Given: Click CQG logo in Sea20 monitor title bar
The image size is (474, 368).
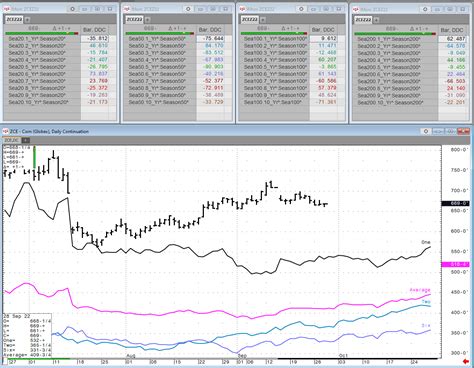Looking at the screenshot, I should (6, 9).
